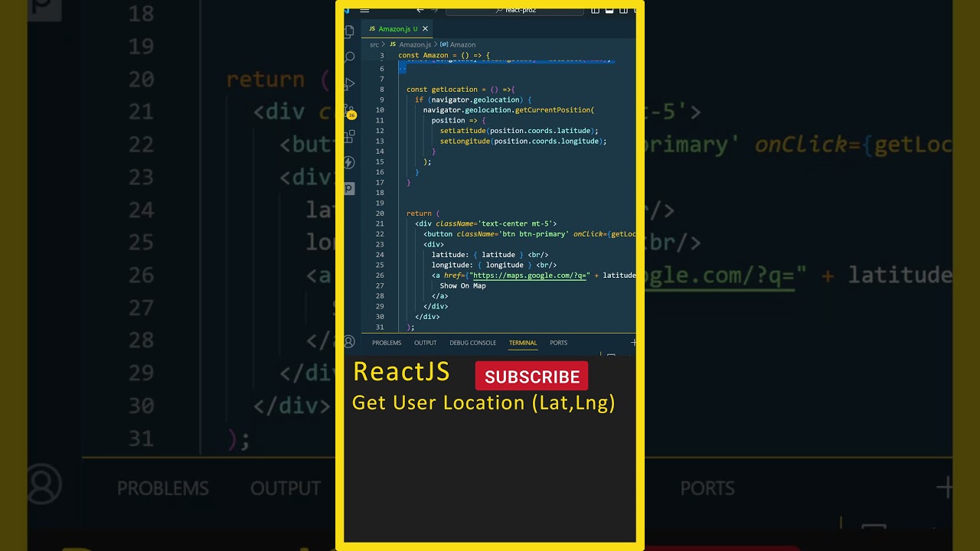Viewport: 980px width, 551px height.
Task: Open the Accounts icon in activity bar
Action: (x=349, y=342)
